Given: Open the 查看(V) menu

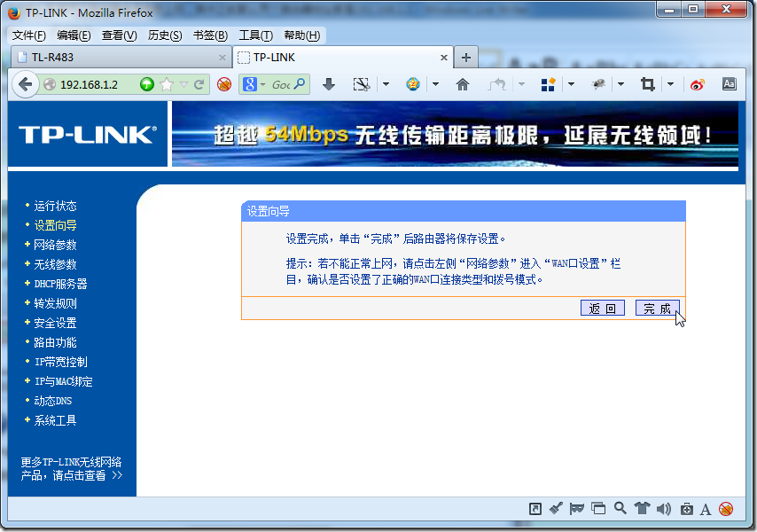Looking at the screenshot, I should (x=120, y=35).
